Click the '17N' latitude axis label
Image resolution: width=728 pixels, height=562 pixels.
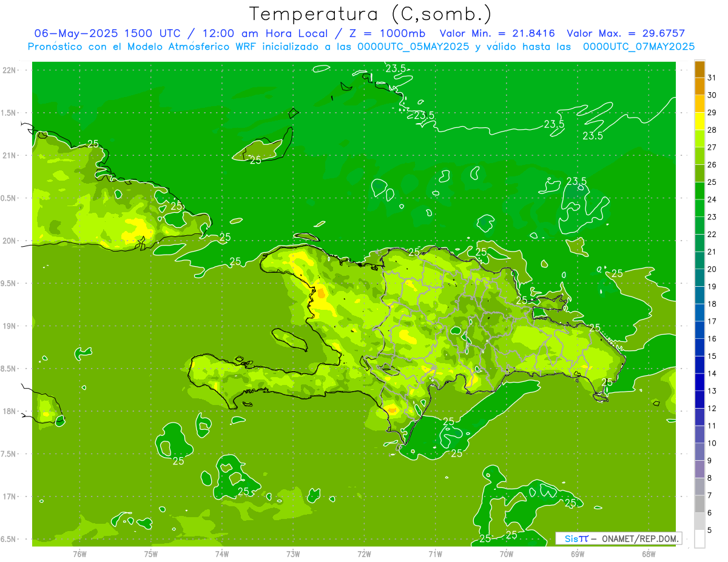(10, 497)
